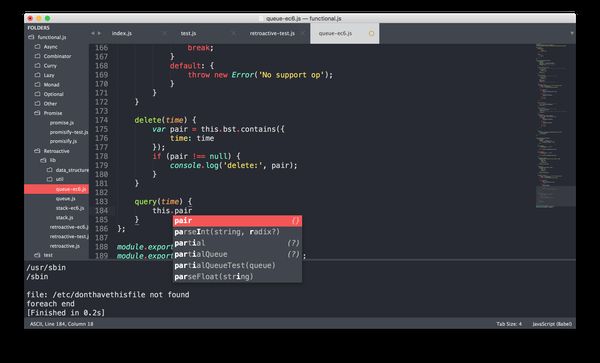The height and width of the screenshot is (363, 600).
Task: Collapse the util folder
Action: (x=50, y=179)
